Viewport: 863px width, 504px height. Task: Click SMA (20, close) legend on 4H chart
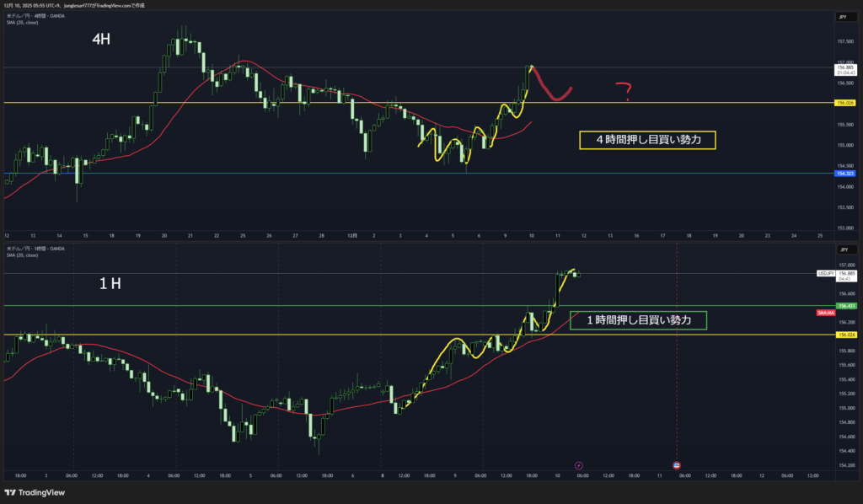(x=23, y=23)
